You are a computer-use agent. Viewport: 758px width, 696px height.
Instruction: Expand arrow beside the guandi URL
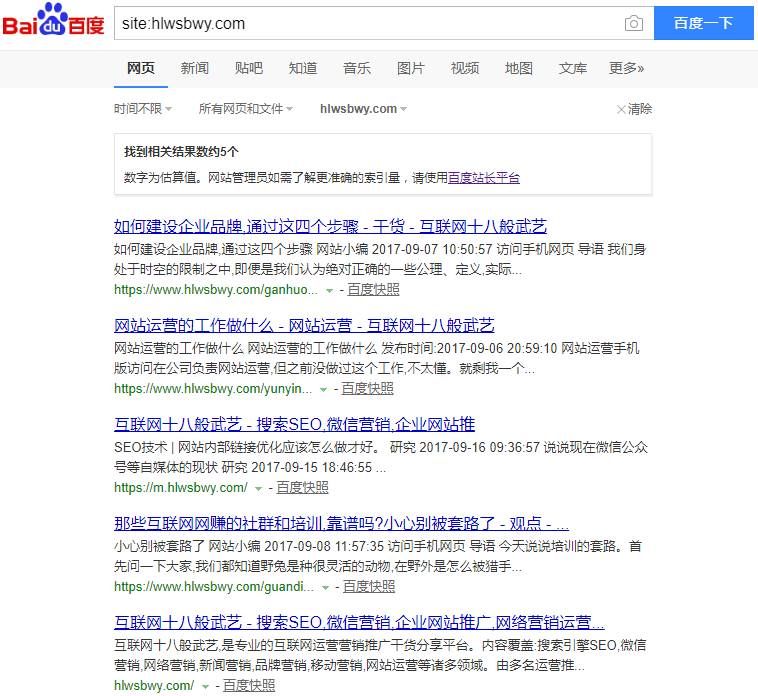325,588
